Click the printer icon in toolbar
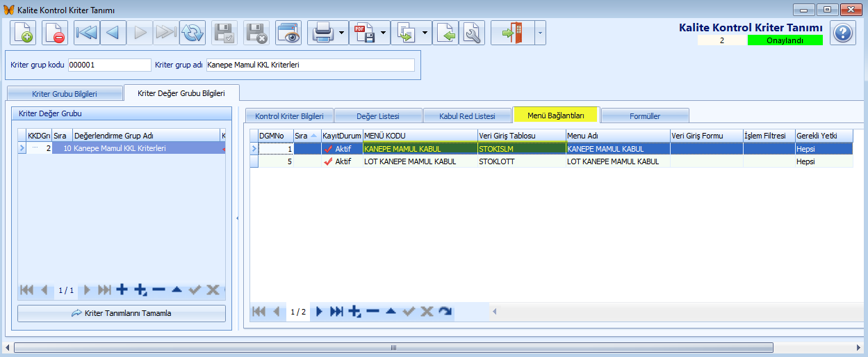 [x=322, y=33]
